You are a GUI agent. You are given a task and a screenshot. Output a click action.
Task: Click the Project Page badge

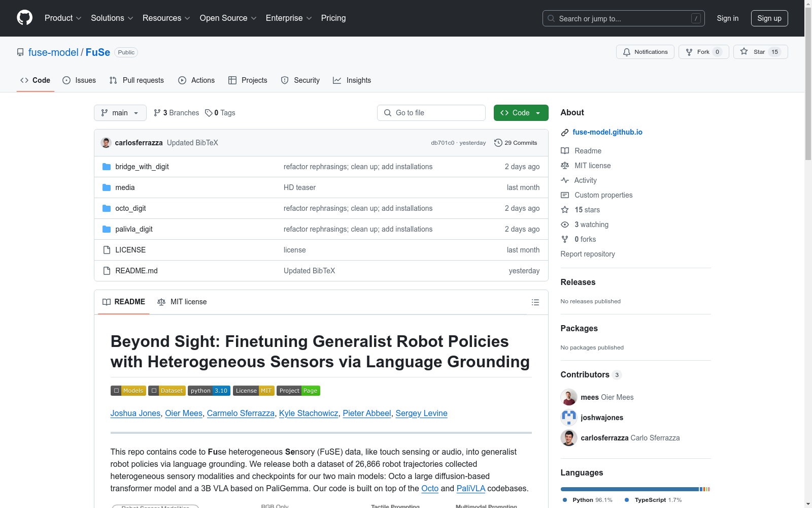[x=298, y=391]
